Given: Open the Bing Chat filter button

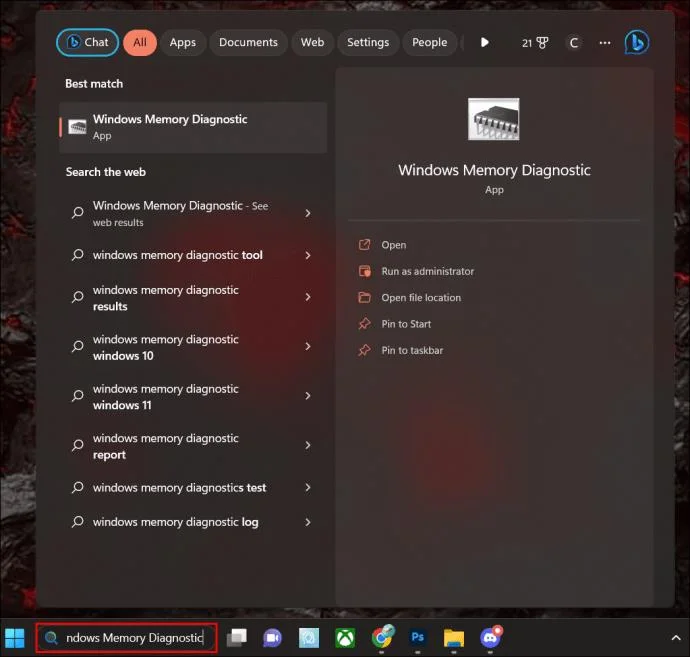Looking at the screenshot, I should 88,42.
